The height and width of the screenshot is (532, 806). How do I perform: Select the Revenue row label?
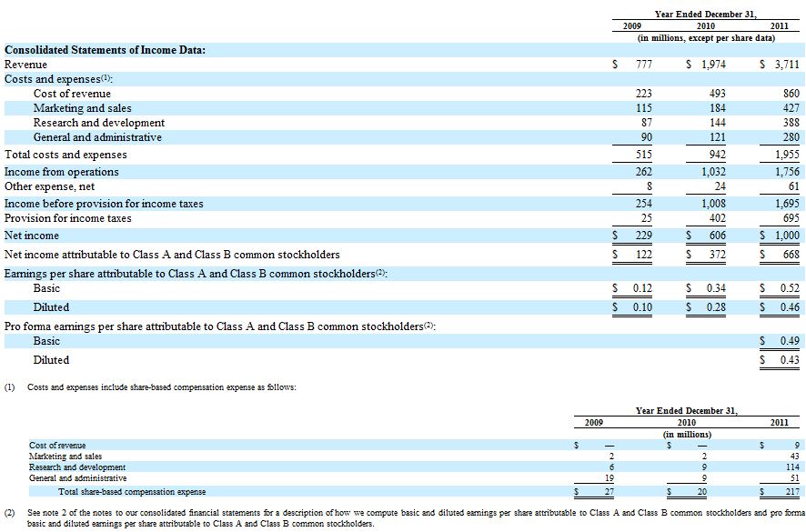click(25, 65)
